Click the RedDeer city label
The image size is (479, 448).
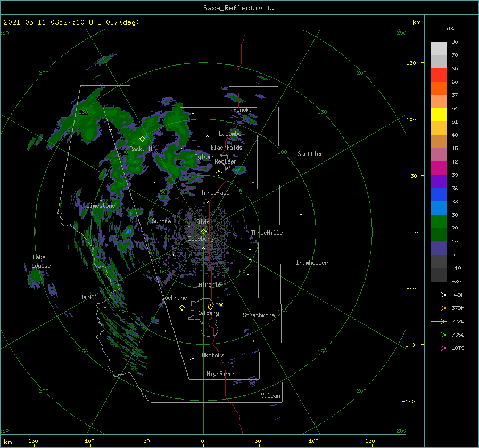[226, 161]
